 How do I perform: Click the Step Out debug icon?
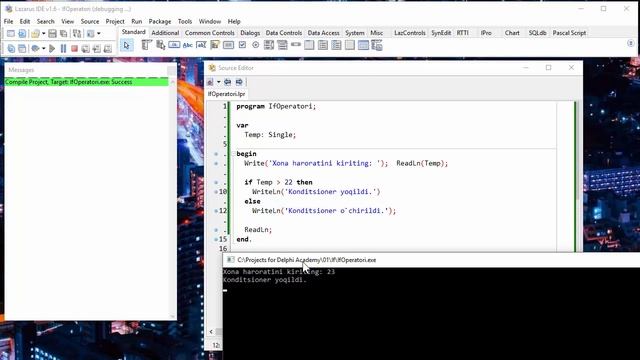pos(108,49)
